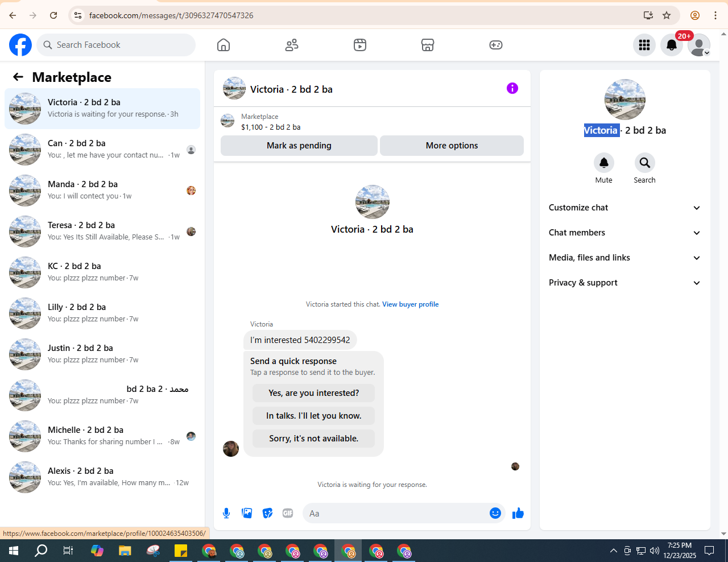Open the Can · 2 bd 2 ba conversation
The height and width of the screenshot is (562, 728).
point(102,150)
